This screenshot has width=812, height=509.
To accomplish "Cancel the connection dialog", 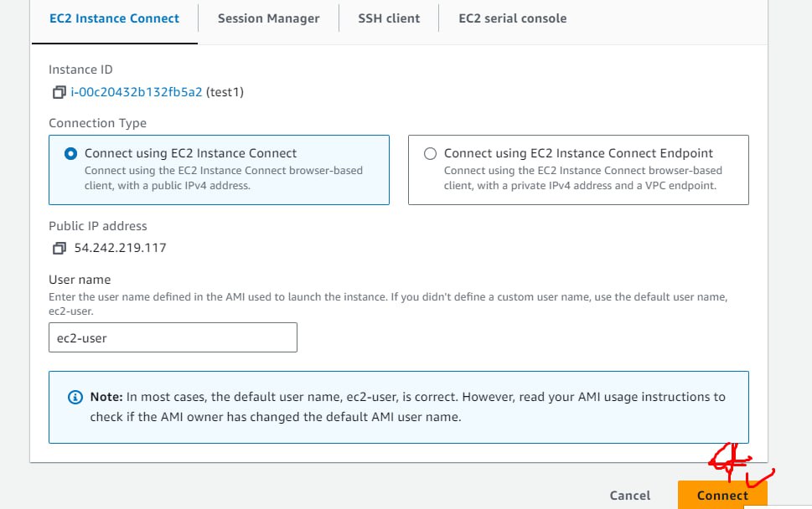I will (x=629, y=496).
